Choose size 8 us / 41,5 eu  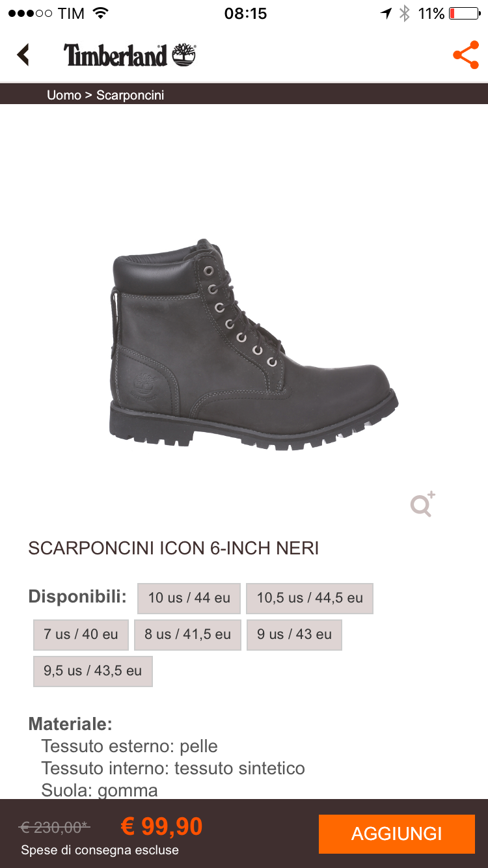tap(187, 634)
